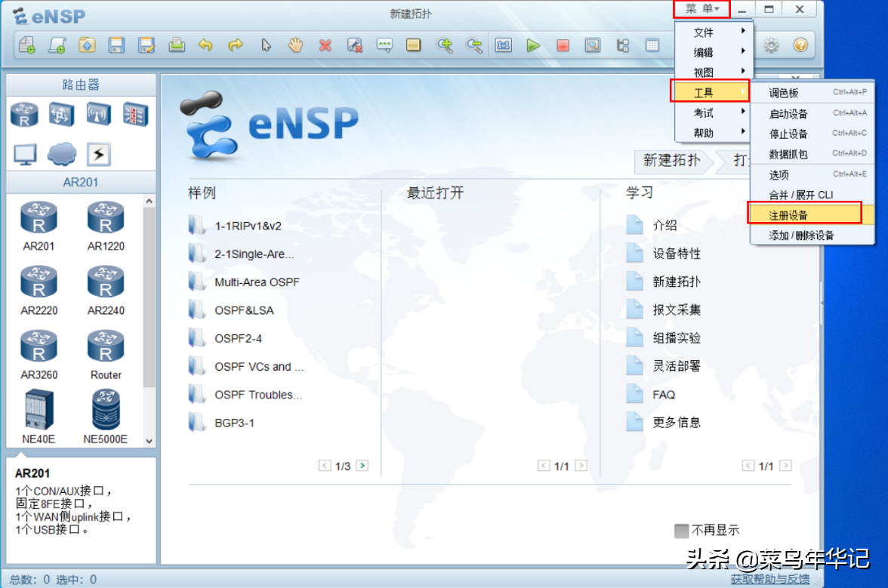Click the yellow rectangle palette icon
The height and width of the screenshot is (588, 888).
coord(414,45)
